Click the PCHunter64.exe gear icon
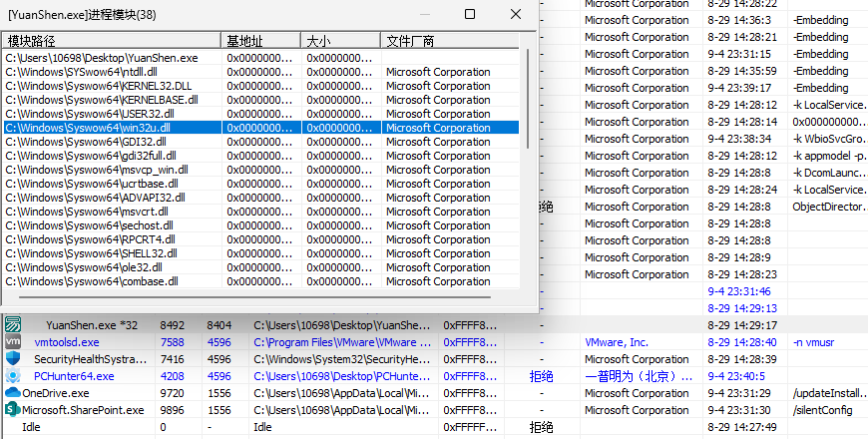Image resolution: width=868 pixels, height=439 pixels. coord(13,376)
